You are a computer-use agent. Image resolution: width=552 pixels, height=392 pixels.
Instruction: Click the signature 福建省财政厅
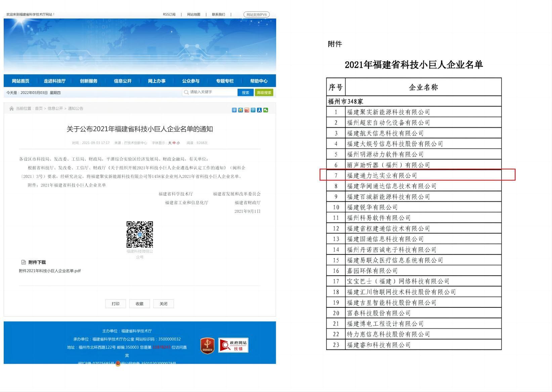(x=248, y=203)
